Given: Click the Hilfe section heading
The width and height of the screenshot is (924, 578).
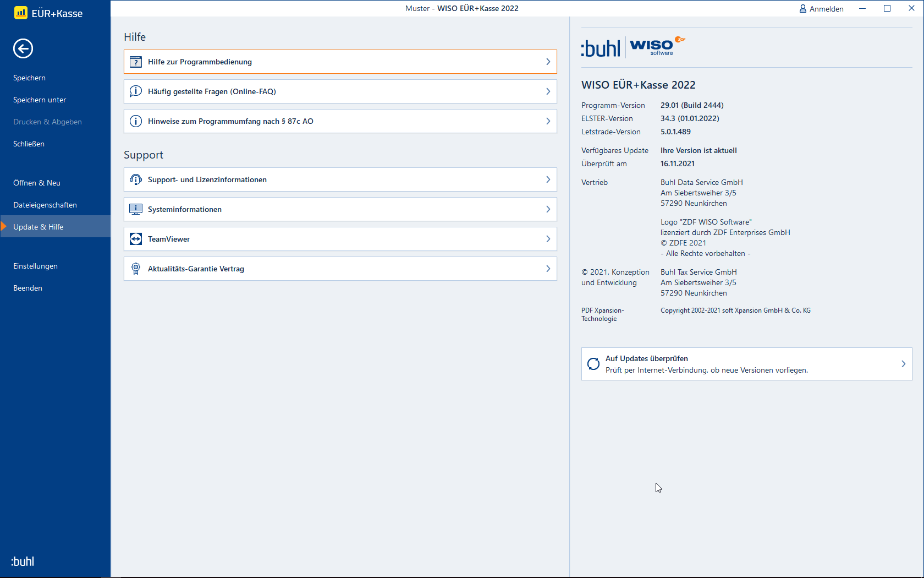Looking at the screenshot, I should [135, 37].
